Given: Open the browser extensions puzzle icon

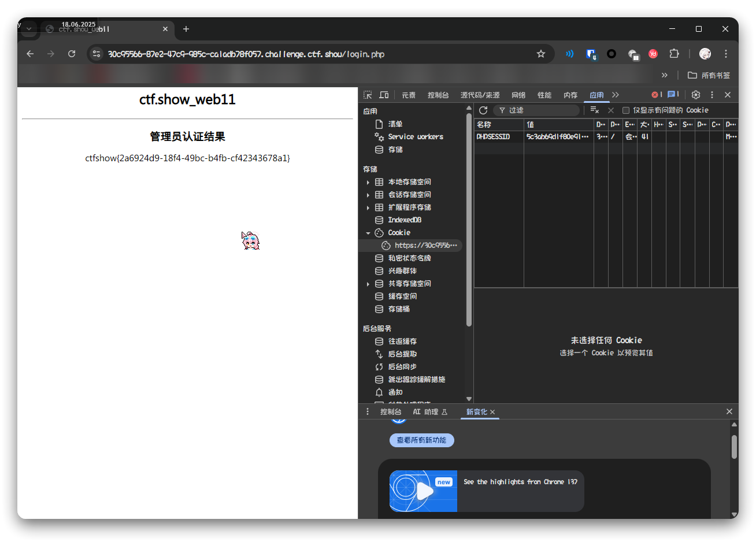Looking at the screenshot, I should point(674,54).
